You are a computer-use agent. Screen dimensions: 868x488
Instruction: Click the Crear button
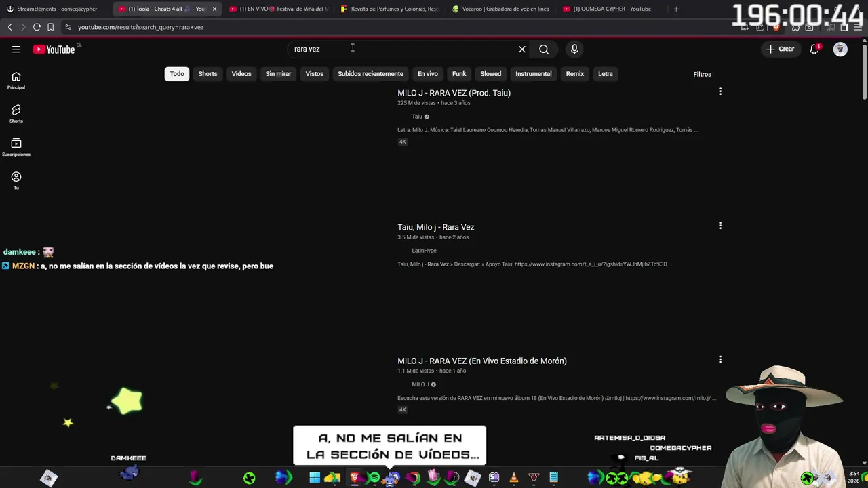point(780,49)
